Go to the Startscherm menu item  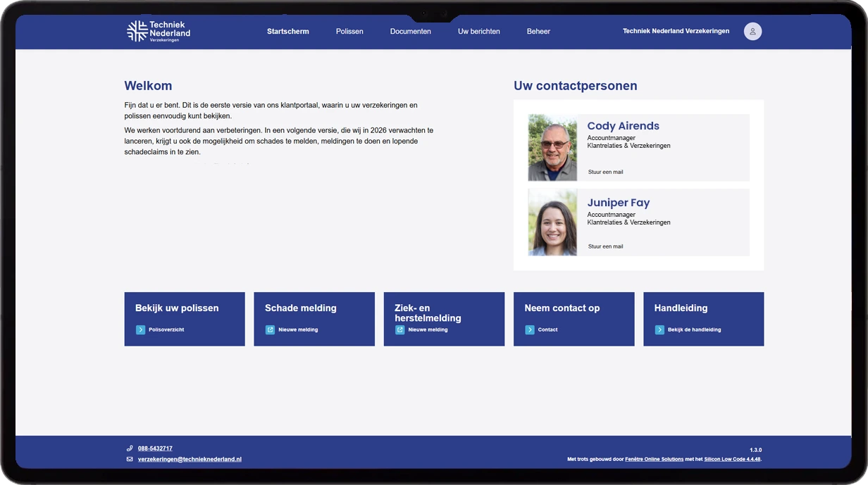pyautogui.click(x=287, y=32)
